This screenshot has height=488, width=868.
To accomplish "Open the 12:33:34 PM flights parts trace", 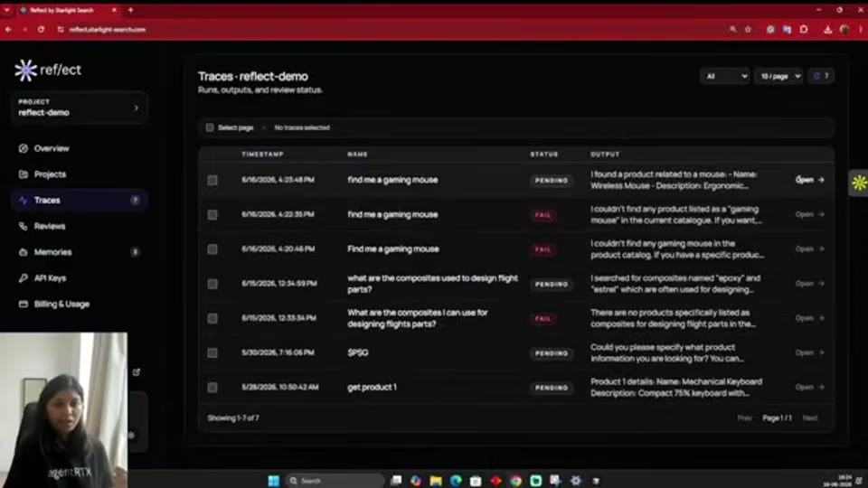I will pyautogui.click(x=810, y=318).
